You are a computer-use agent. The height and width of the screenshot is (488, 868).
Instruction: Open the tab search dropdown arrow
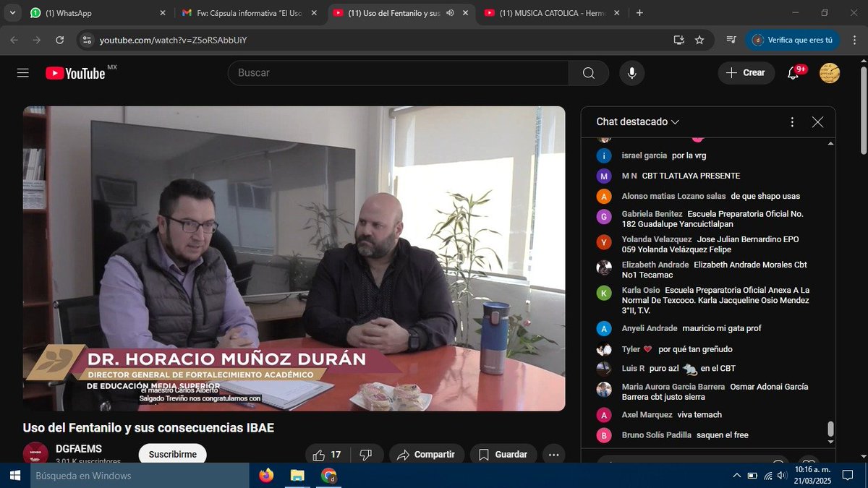point(12,13)
